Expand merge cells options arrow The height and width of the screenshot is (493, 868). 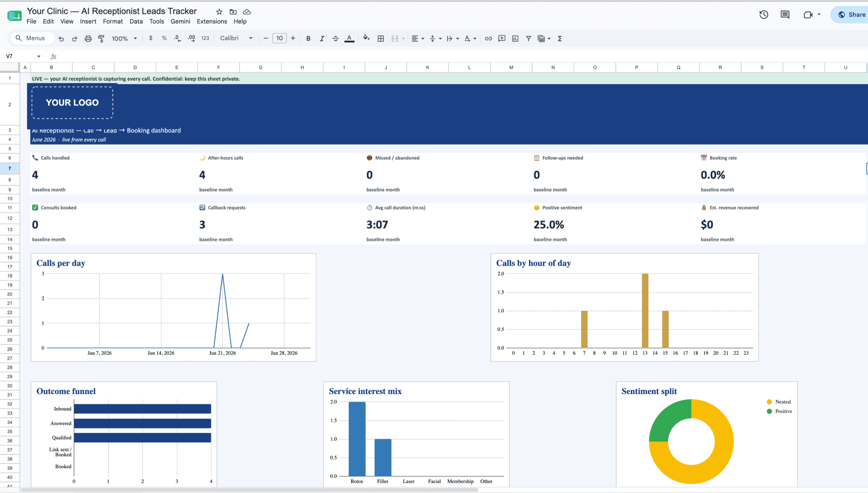coord(404,39)
